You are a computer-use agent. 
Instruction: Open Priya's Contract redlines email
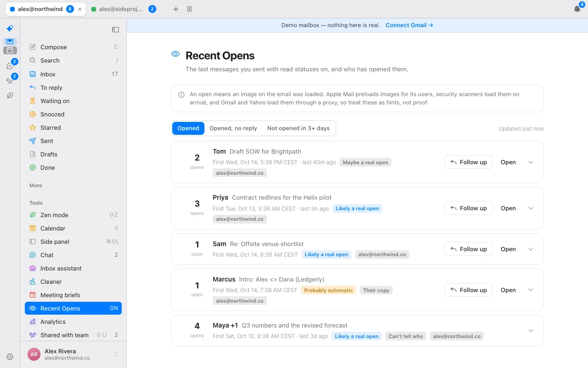tap(508, 208)
